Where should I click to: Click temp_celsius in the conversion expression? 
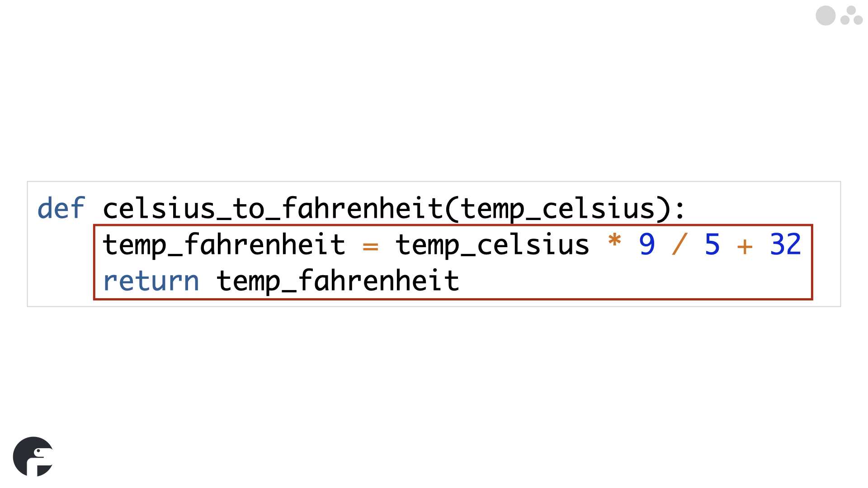492,245
